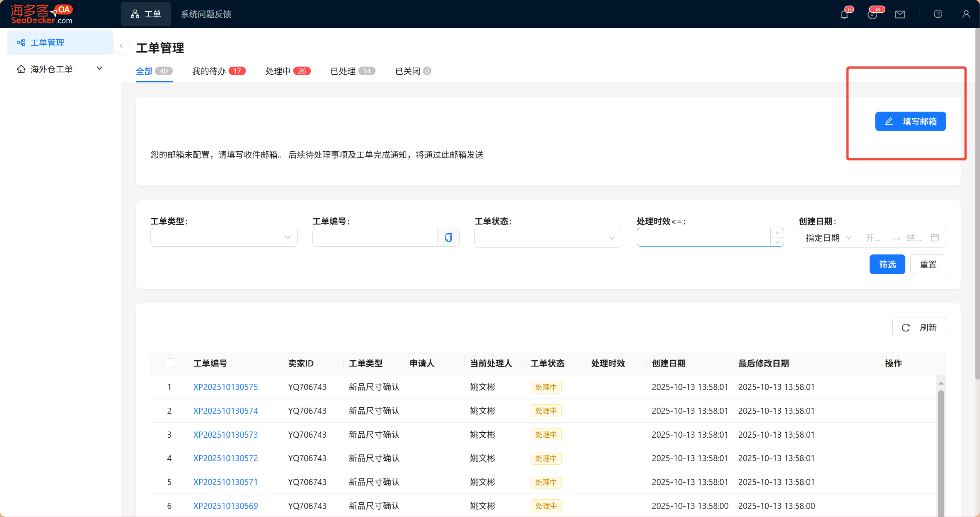Click the help question mark icon
This screenshot has width=980, height=517.
(938, 14)
